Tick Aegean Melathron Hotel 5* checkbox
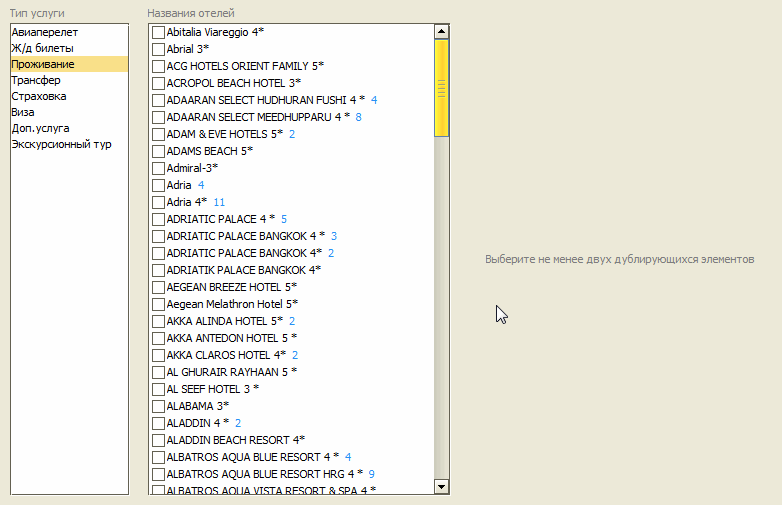 pyautogui.click(x=158, y=304)
